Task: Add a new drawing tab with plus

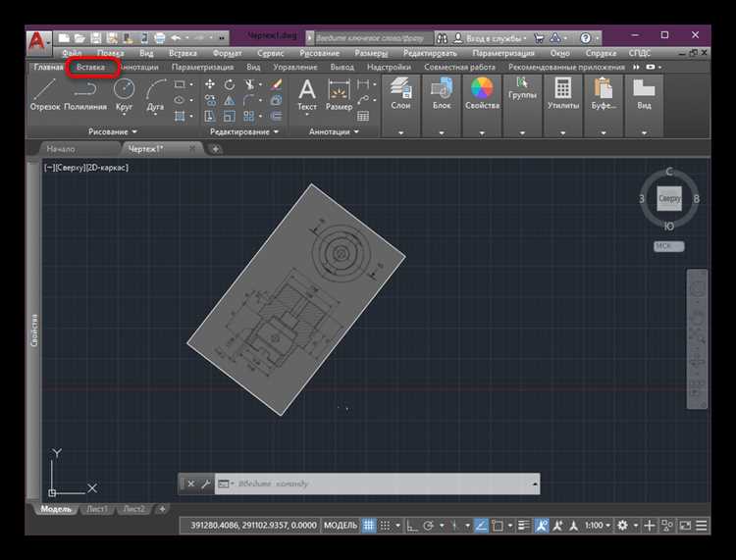Action: [216, 149]
